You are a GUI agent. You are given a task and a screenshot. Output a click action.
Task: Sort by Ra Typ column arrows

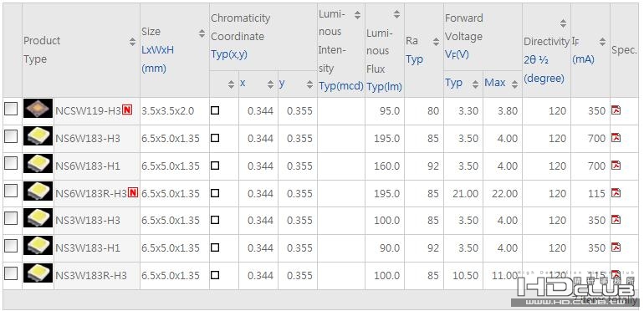(437, 42)
